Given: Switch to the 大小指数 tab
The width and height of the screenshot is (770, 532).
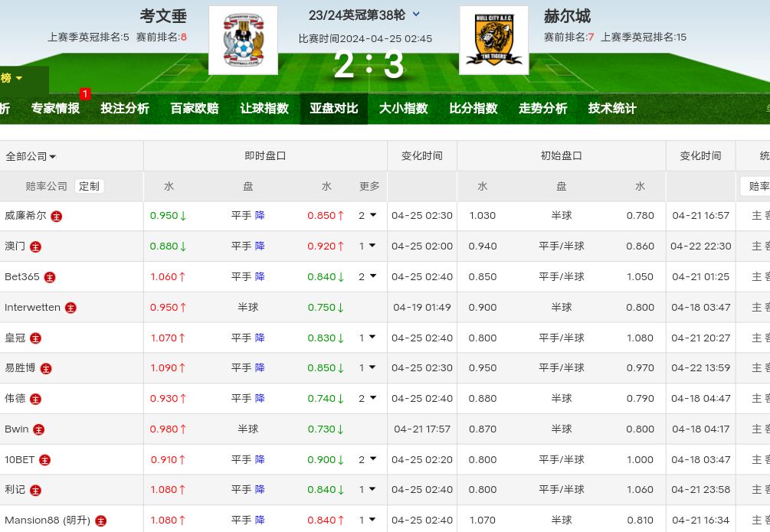Looking at the screenshot, I should [x=403, y=109].
